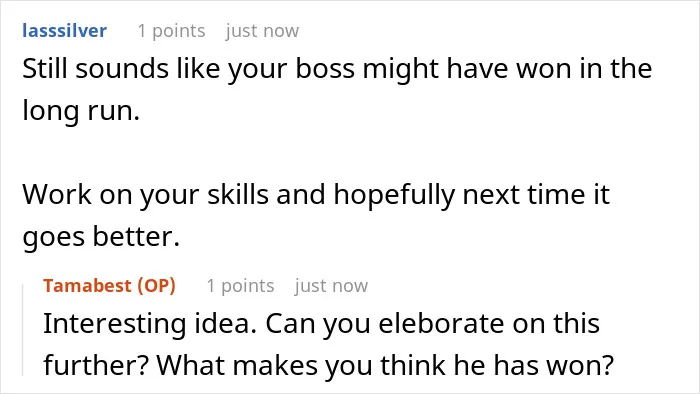Click the word 'hopefully' in the comment

pos(394,195)
